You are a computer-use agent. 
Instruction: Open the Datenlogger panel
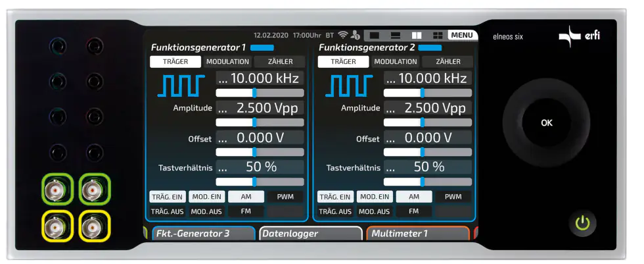point(310,234)
